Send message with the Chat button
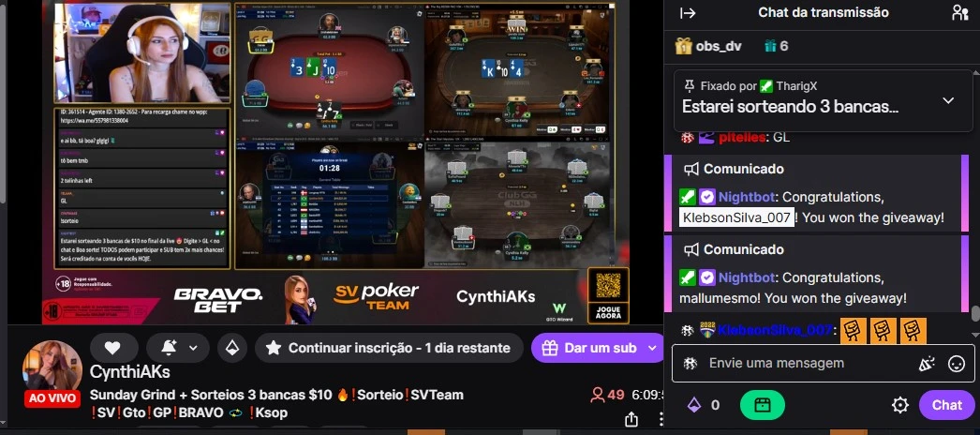 (946, 405)
